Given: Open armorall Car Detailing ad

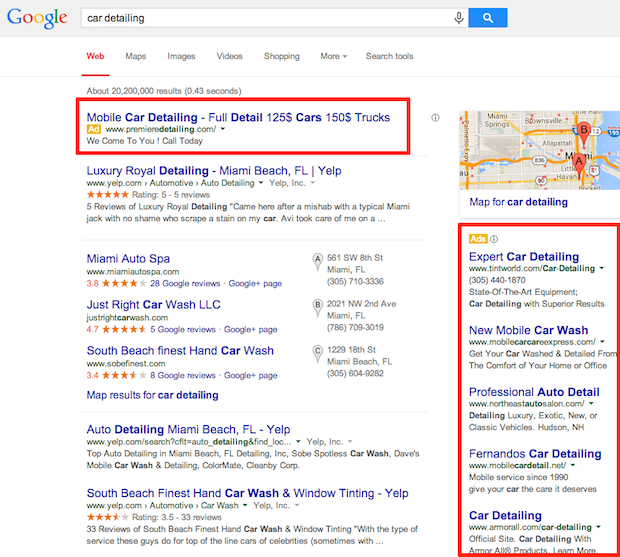Looking at the screenshot, I should 505,515.
